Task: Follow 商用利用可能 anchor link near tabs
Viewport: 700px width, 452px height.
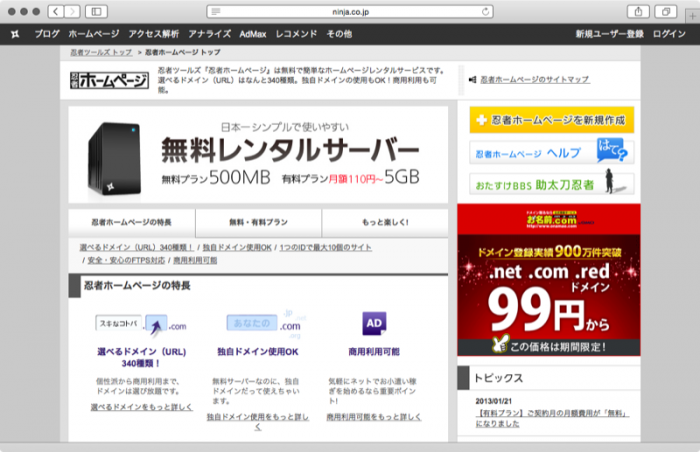Action: point(195,260)
